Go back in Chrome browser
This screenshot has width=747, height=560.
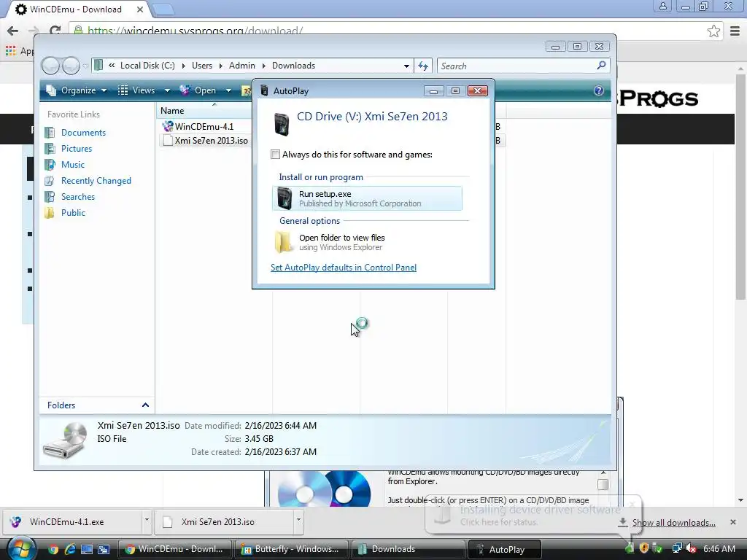click(13, 31)
